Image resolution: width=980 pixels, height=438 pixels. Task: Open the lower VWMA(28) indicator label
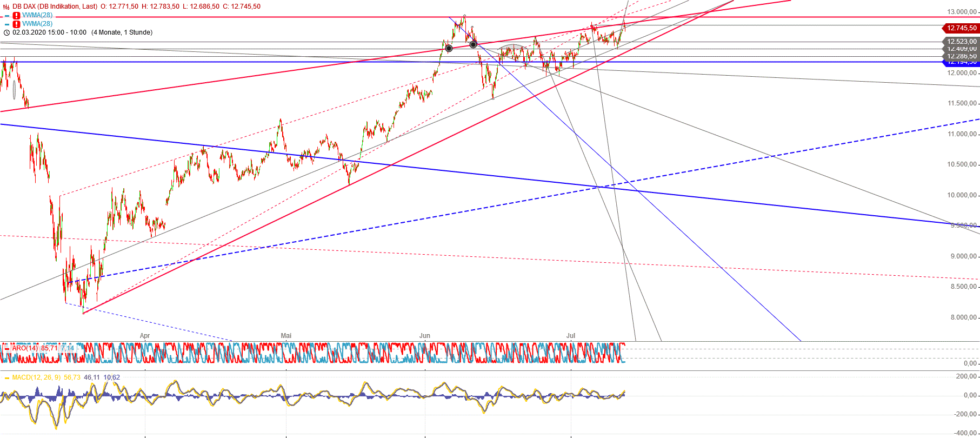point(37,24)
